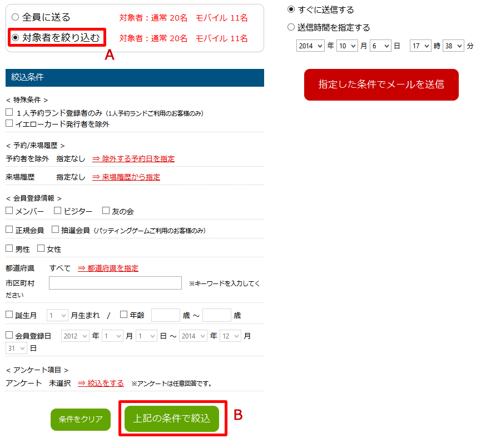Click 上記の条件で絞込 green button
This screenshot has width=481, height=448.
click(x=172, y=418)
